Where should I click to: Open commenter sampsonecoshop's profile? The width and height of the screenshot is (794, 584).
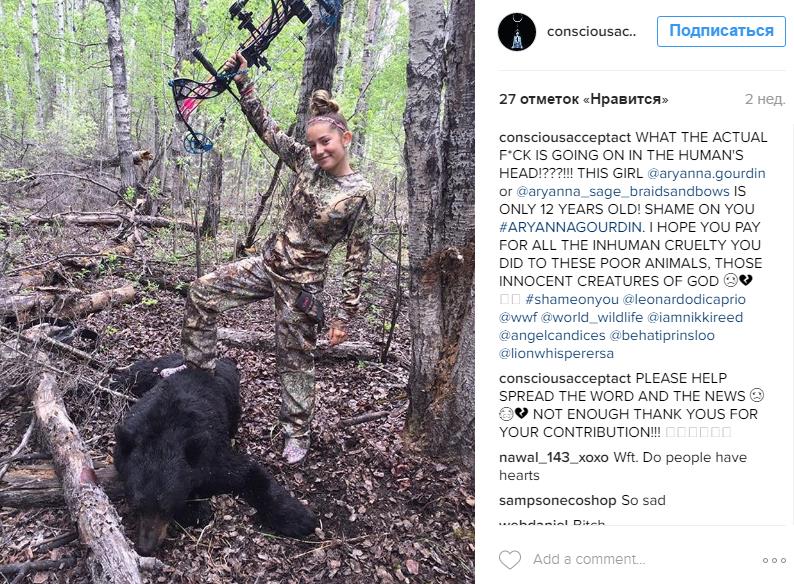[558, 500]
